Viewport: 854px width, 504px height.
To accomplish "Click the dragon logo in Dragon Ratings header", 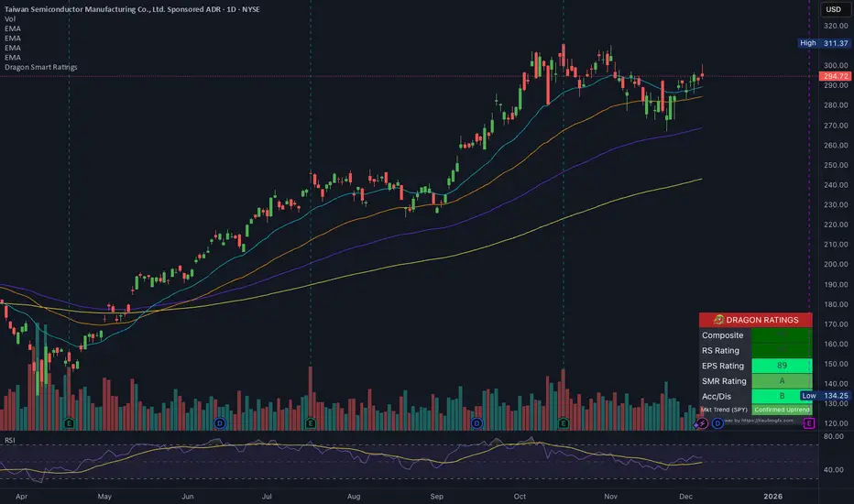I will [718, 320].
